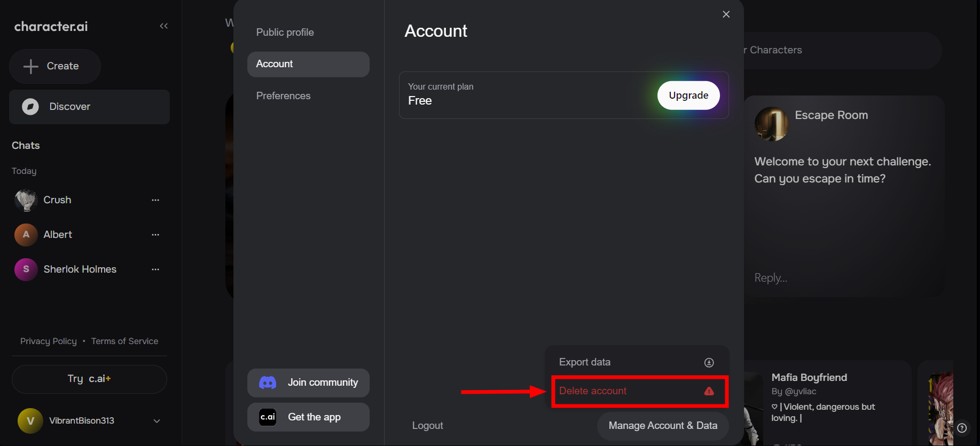The image size is (980, 446).
Task: Click Join community button
Action: pyautogui.click(x=308, y=383)
